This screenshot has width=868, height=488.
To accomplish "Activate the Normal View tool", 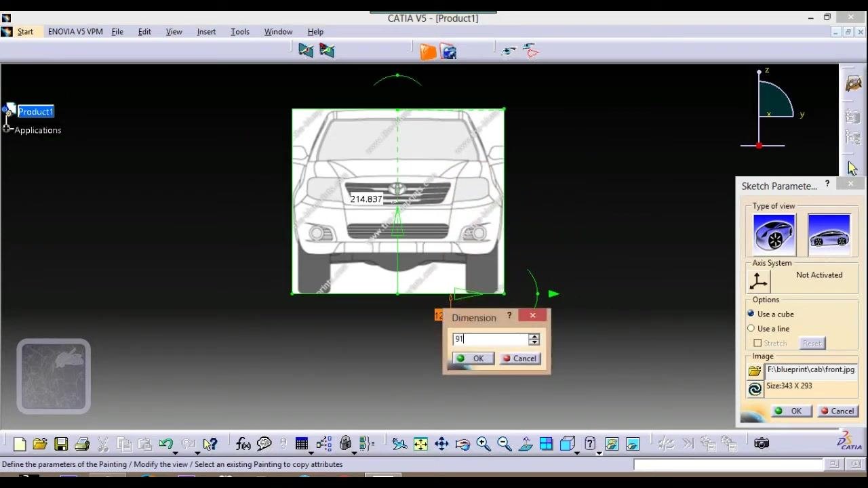I will pyautogui.click(x=526, y=444).
